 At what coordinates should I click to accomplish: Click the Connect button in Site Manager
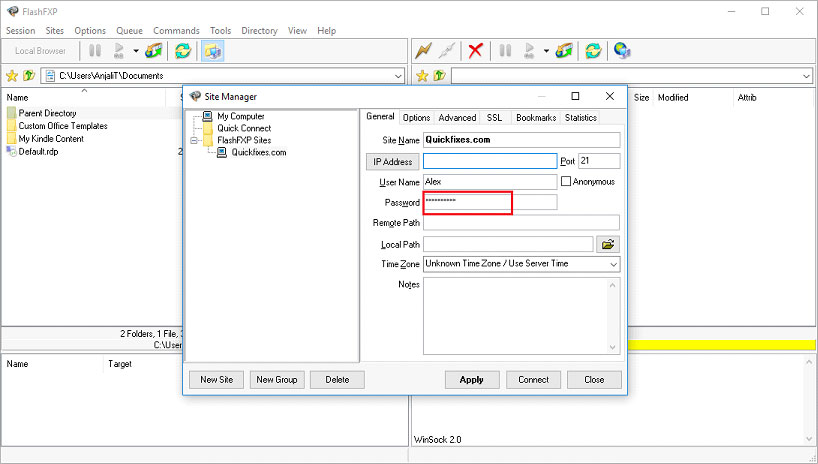[533, 380]
